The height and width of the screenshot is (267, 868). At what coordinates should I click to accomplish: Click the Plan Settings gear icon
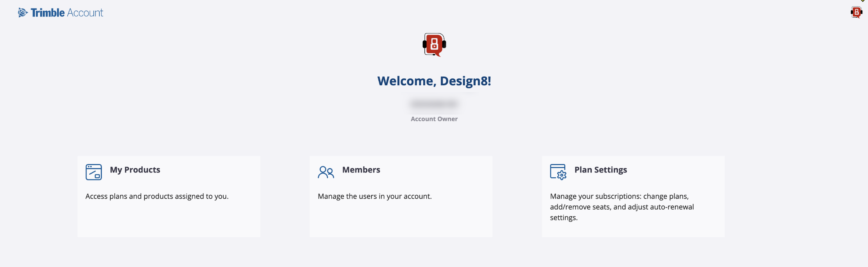click(558, 172)
